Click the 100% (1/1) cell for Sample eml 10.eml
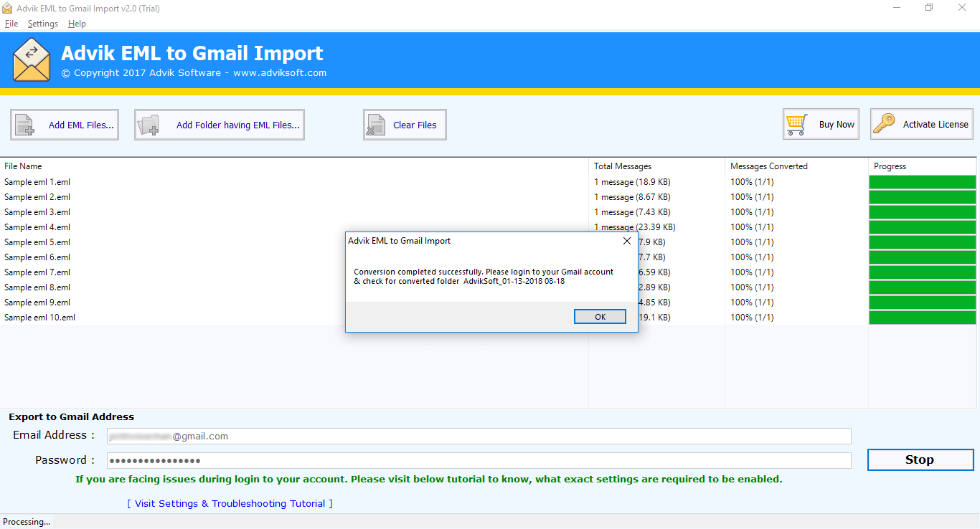980x529 pixels. pyautogui.click(x=752, y=318)
